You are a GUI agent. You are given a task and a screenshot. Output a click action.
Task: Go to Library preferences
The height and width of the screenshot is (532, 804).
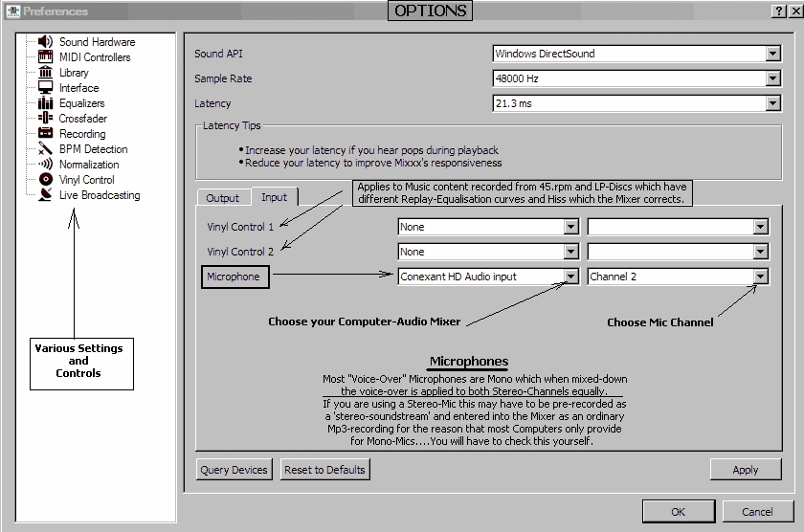tap(74, 73)
